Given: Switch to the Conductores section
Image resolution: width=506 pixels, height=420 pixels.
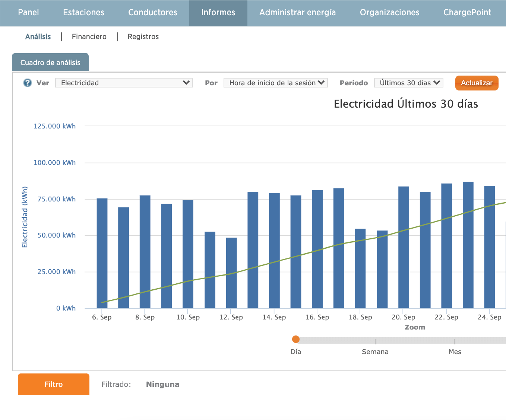Looking at the screenshot, I should [x=152, y=13].
